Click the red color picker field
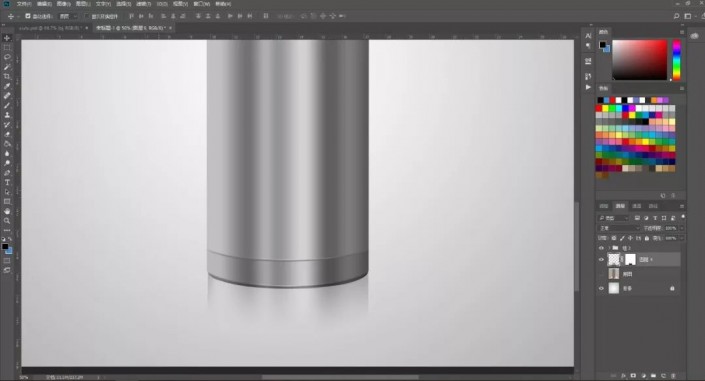 pyautogui.click(x=639, y=60)
